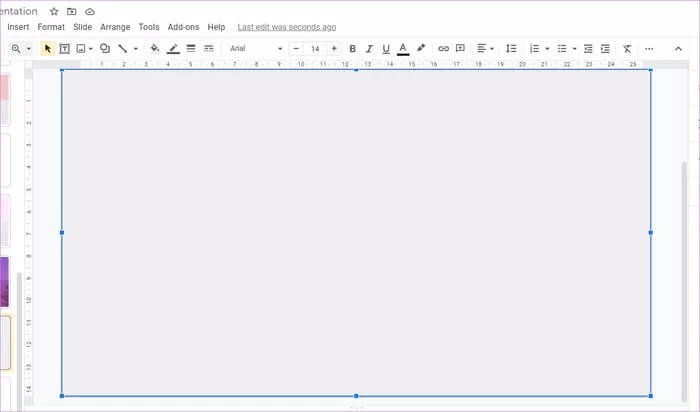The height and width of the screenshot is (412, 700).
Task: Toggle underline formatting
Action: [x=385, y=48]
